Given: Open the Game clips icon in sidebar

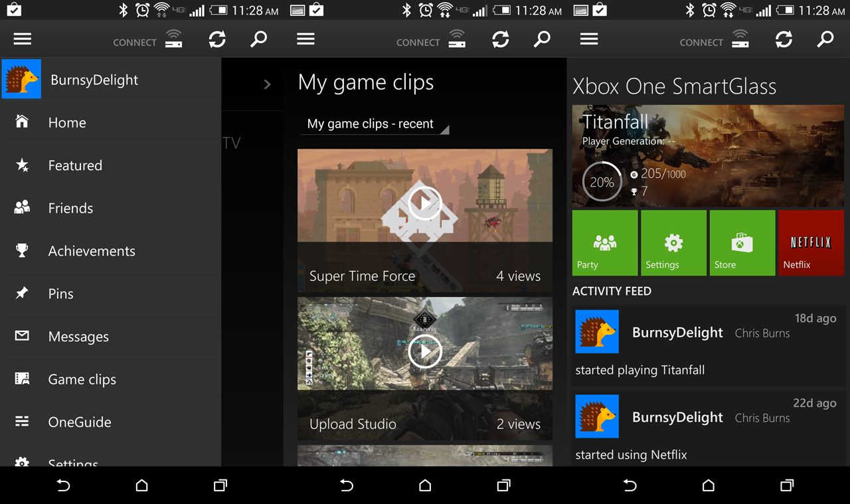Looking at the screenshot, I should 21,379.
